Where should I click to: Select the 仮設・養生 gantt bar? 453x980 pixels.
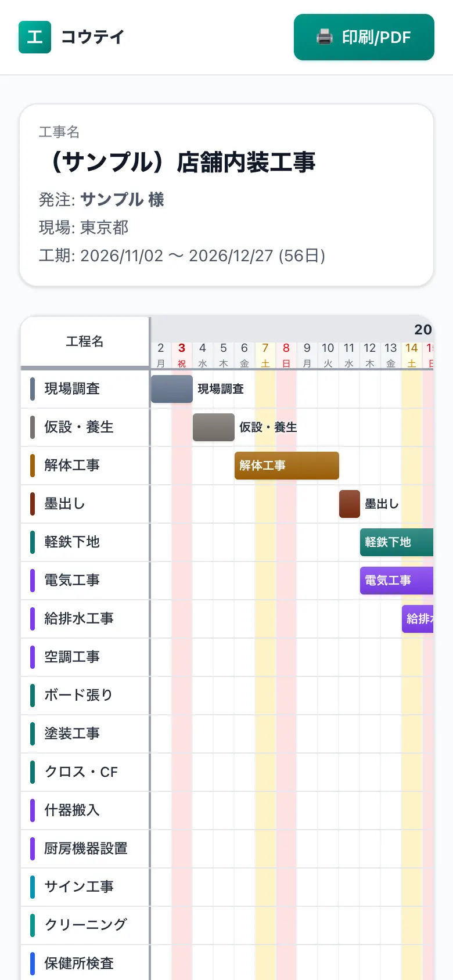214,427
